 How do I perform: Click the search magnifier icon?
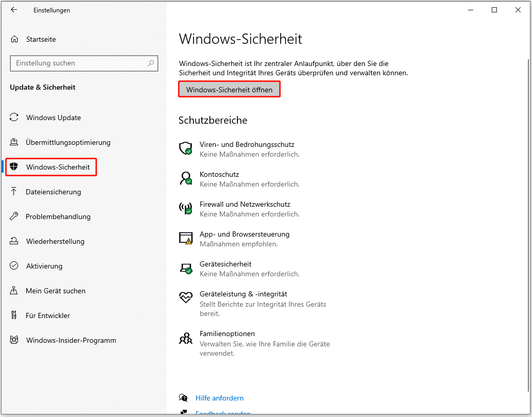[151, 63]
